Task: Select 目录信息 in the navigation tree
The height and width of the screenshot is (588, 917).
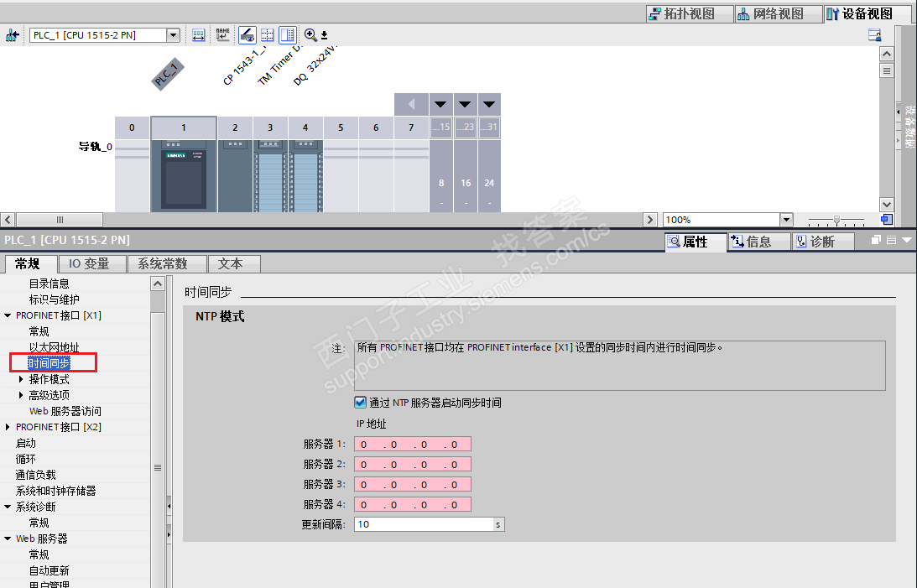Action: (x=49, y=284)
